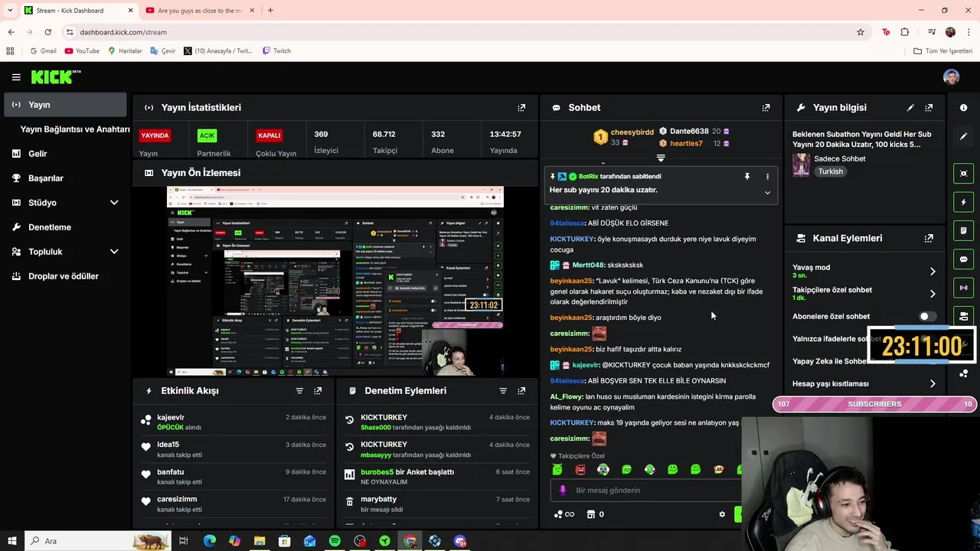Expand the Topluluk sidebar section

pos(114,252)
